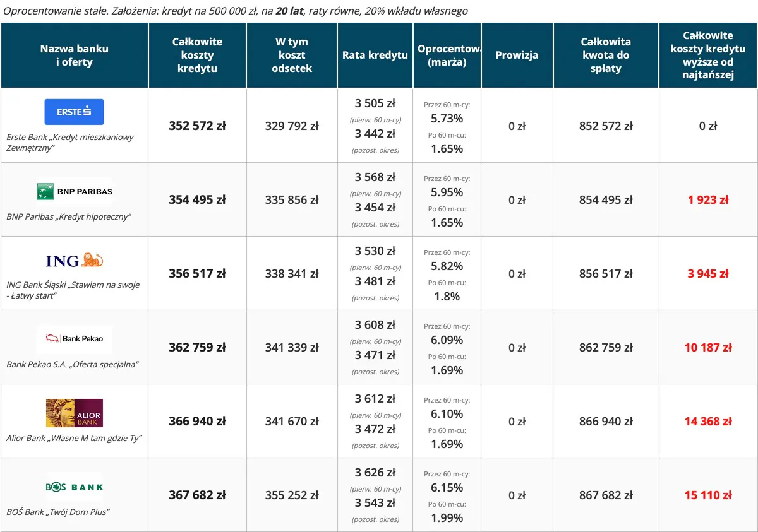Click the Bank Pekao logo
Screen dimensions: 758x532
(x=75, y=339)
